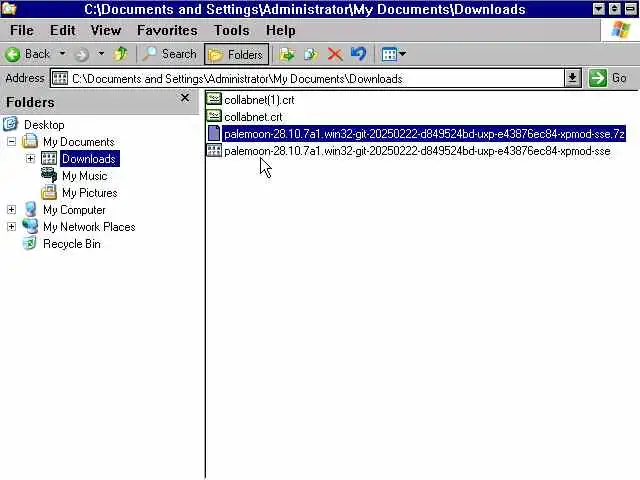Click the Downloads folder icon in tree
This screenshot has height=480, width=640.
coord(49,158)
